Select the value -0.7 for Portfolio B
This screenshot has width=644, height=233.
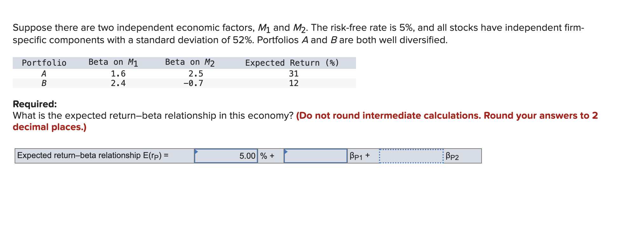(x=194, y=83)
